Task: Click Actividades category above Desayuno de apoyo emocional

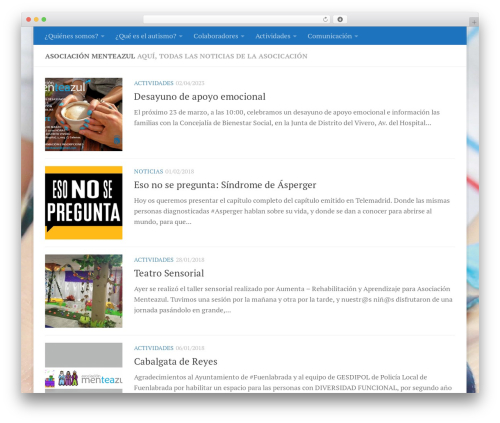Action: 154,83
